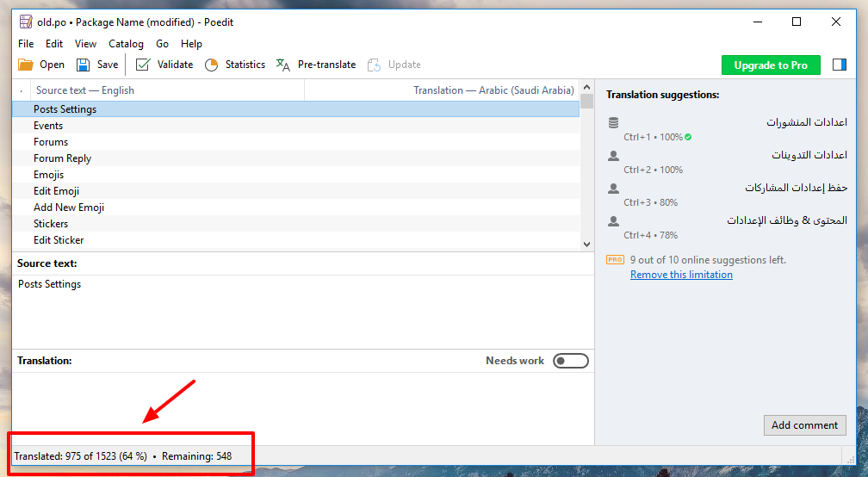The height and width of the screenshot is (477, 868).
Task: Click the string list scrollbar thumb
Action: pos(586,102)
